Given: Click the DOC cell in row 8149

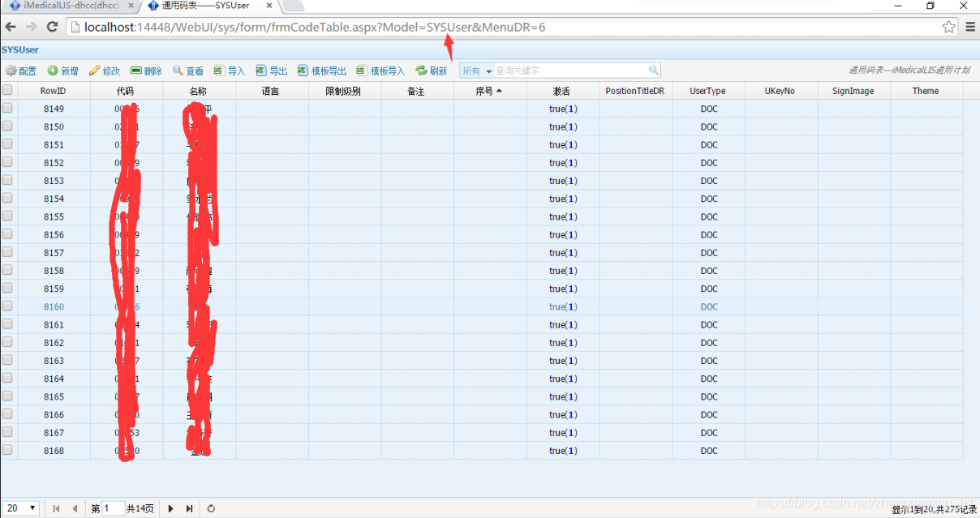Looking at the screenshot, I should pos(708,109).
